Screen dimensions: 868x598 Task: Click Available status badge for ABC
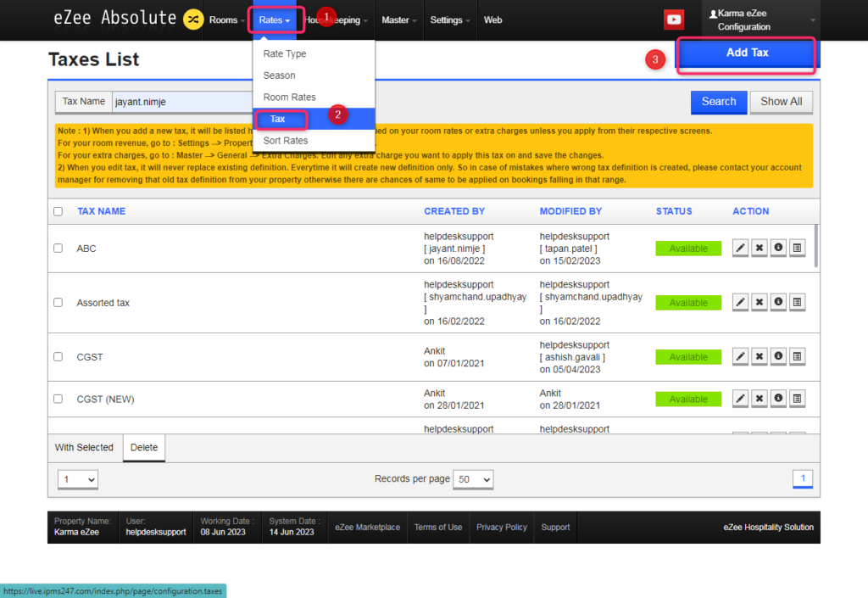pos(688,249)
